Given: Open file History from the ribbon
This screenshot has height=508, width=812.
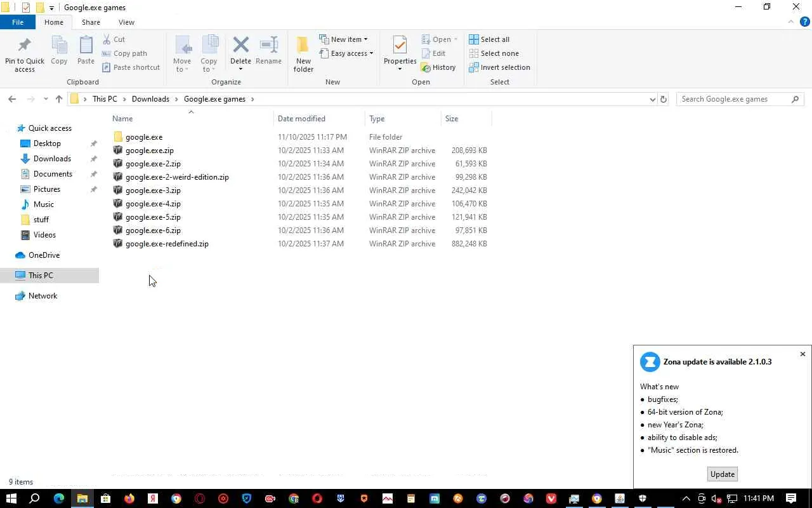Looking at the screenshot, I should point(438,67).
